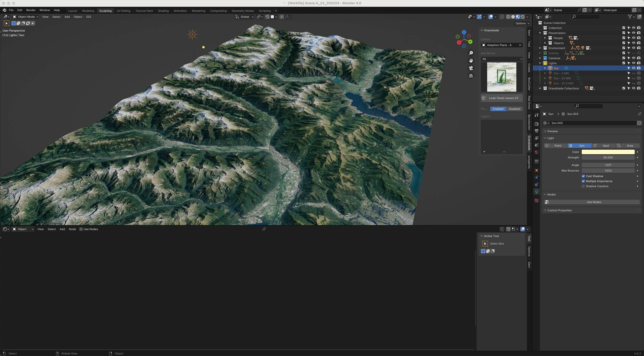Open the World properties globe icon
Image resolution: width=644 pixels, height=356 pixels.
536,152
